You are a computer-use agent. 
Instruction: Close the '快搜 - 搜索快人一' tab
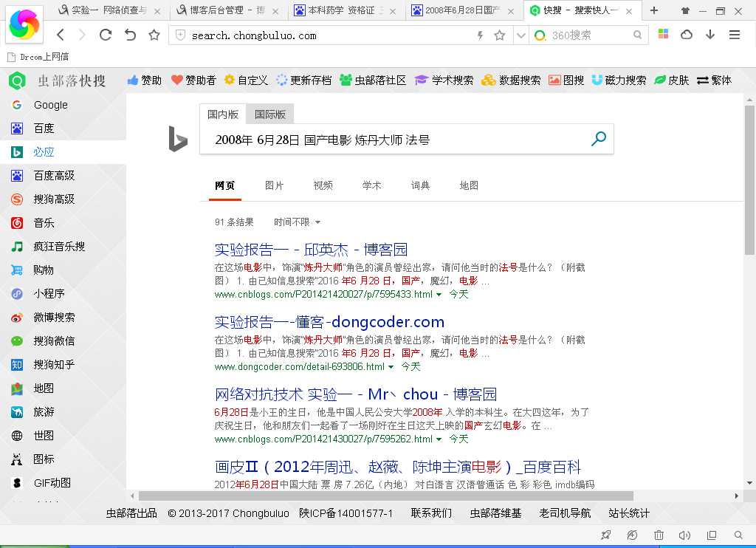pyautogui.click(x=629, y=11)
